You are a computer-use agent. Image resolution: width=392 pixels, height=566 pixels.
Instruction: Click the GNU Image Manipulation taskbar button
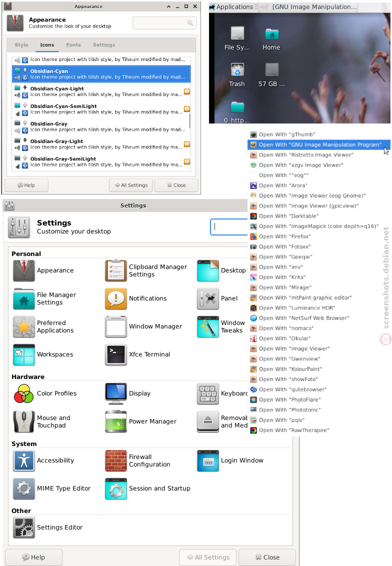tap(308, 7)
